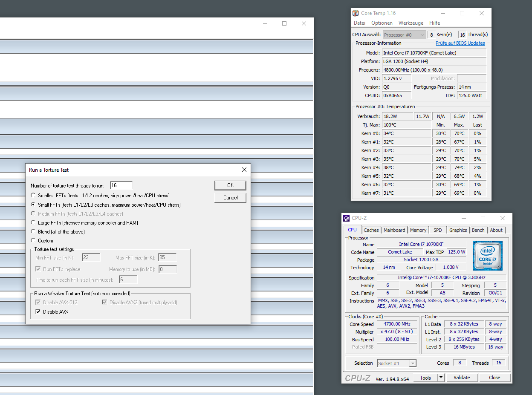Open the Hilfe menu in Core Temp
This screenshot has height=395, width=532.
coord(434,23)
